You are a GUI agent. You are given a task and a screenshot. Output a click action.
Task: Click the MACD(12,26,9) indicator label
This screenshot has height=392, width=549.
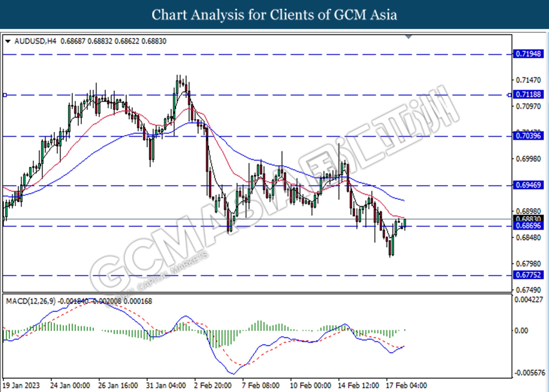pos(31,301)
